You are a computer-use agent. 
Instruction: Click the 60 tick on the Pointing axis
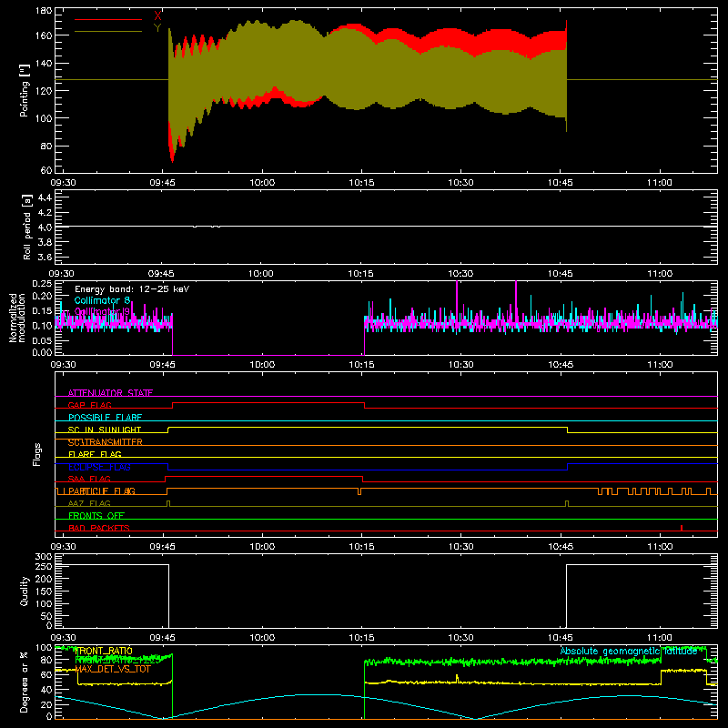(x=46, y=170)
